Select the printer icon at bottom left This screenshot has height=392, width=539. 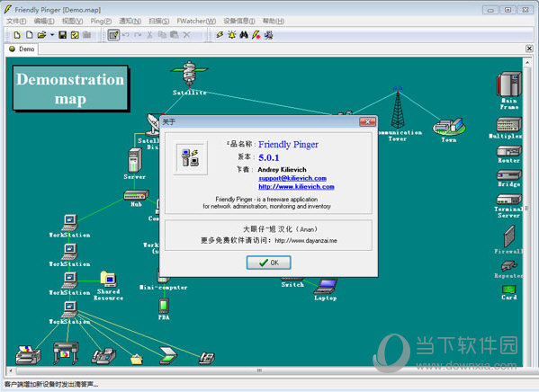point(28,355)
